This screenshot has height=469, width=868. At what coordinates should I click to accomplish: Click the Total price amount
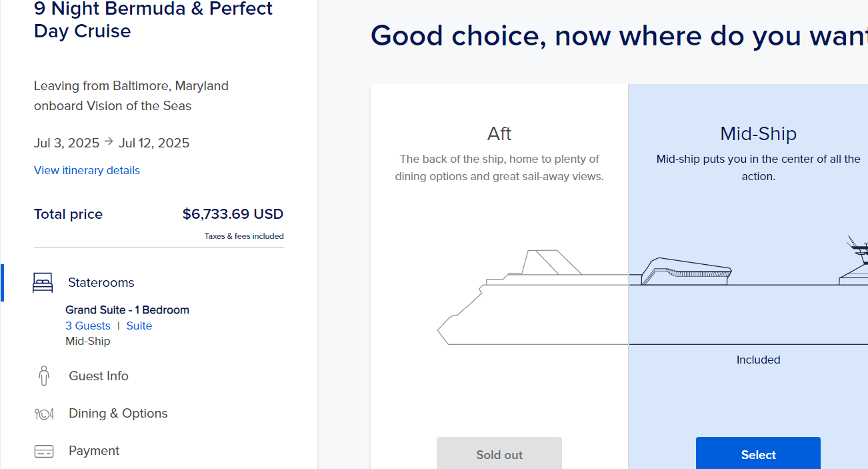pos(232,213)
